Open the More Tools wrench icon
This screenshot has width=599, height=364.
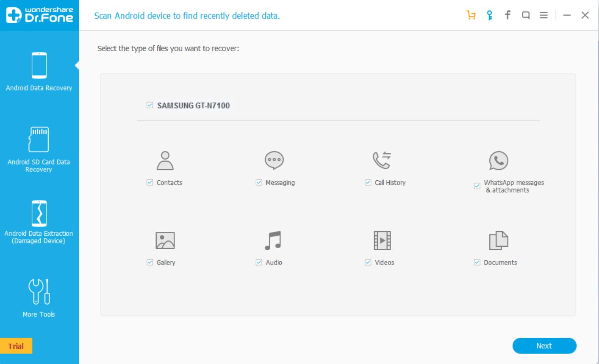coord(39,292)
